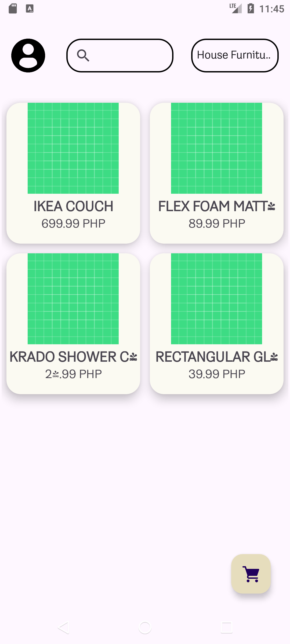
Task: Open the Rectangular Glass product image
Action: (x=216, y=299)
